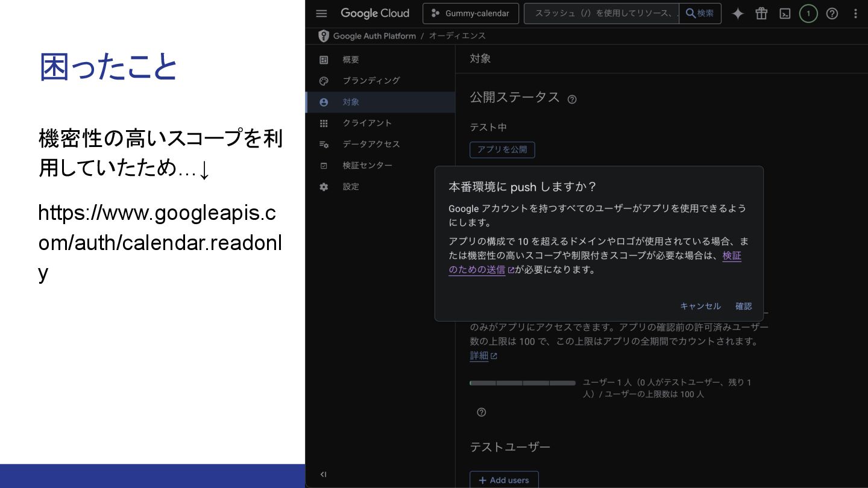Open the 概要 sidebar item
The image size is (868, 488).
380,60
